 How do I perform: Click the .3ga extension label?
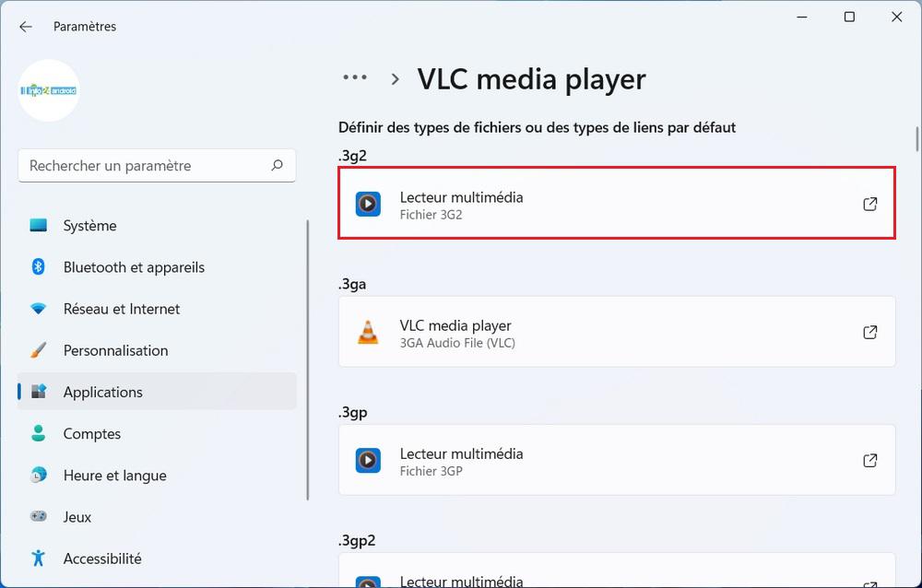352,284
